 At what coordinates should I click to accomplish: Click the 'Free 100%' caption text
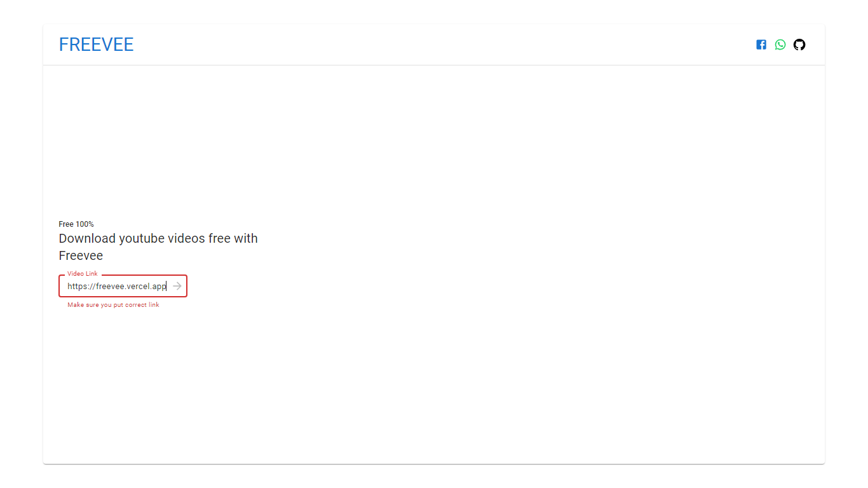76,224
